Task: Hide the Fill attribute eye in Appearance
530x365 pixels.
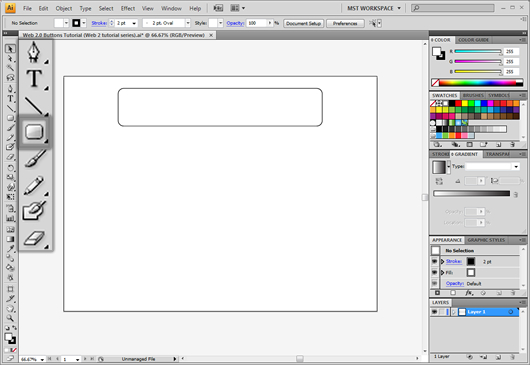Action: point(435,272)
